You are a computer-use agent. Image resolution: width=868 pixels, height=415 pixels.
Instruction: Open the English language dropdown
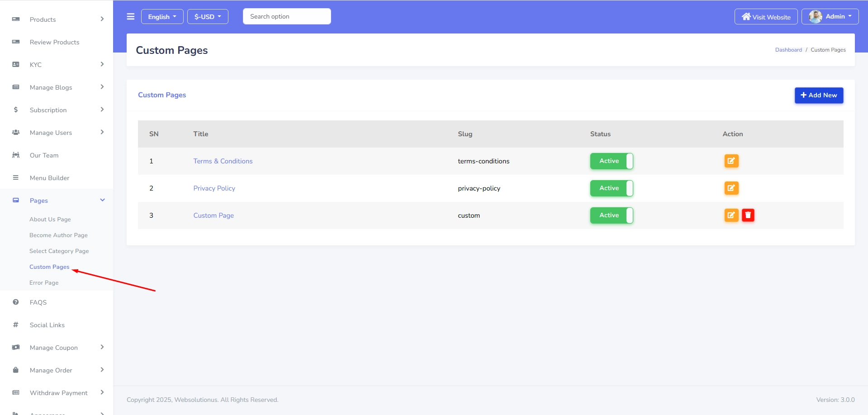click(162, 17)
